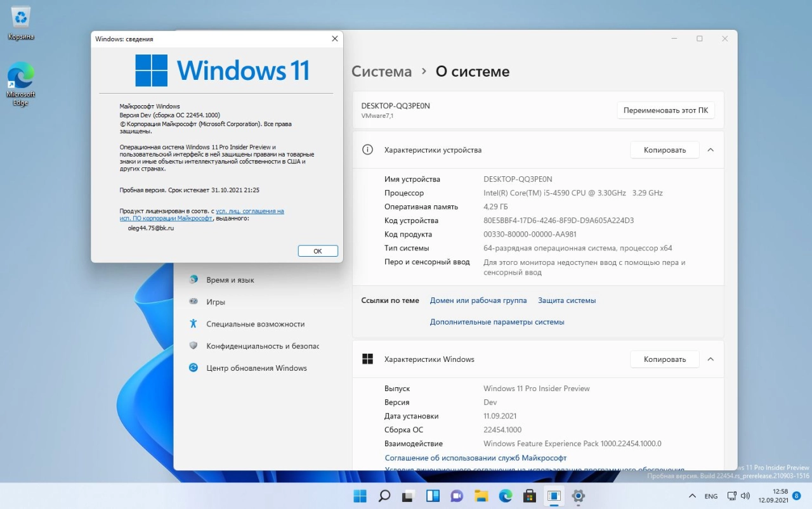The height and width of the screenshot is (509, 812).
Task: Open the Recycle Bin desktop icon
Action: coord(21,23)
